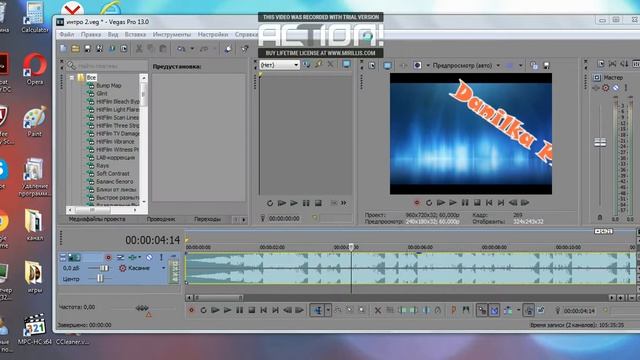The height and width of the screenshot is (360, 640).
Task: Open overlays dropdown arrow in preview toolbar
Action: (520, 65)
